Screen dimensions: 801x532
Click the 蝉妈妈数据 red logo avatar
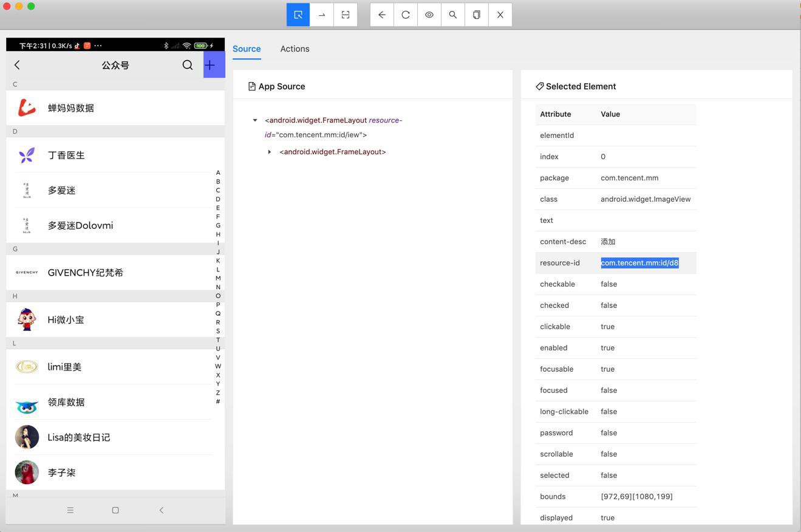[x=27, y=108]
